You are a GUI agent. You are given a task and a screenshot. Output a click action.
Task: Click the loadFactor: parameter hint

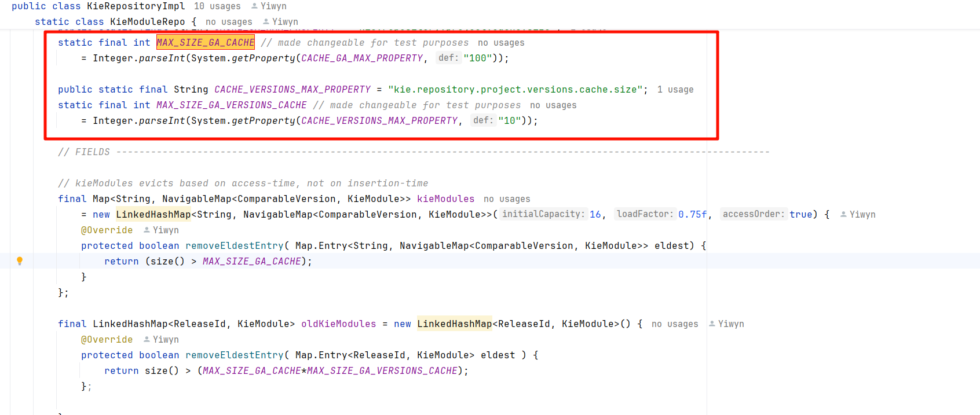645,214
